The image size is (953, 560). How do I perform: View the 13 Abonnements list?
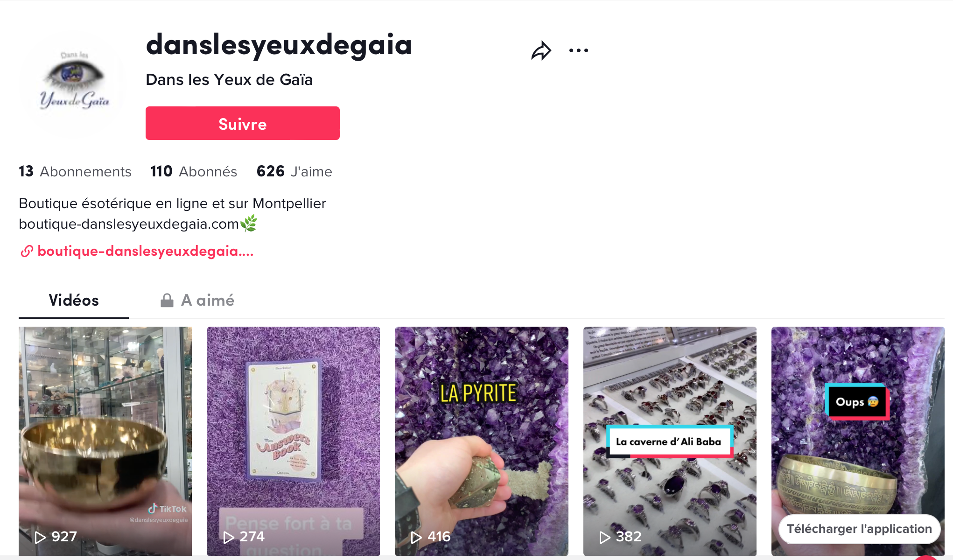click(75, 171)
